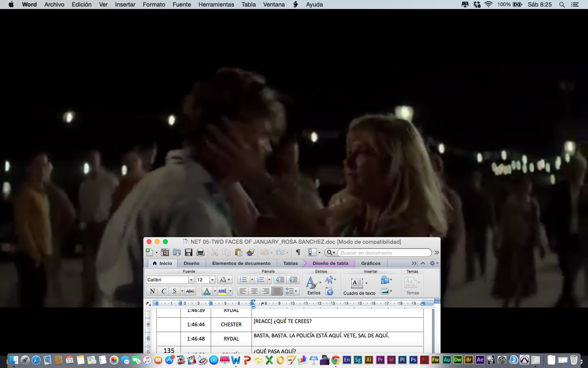The image size is (588, 368).
Task: Open the ribbon gear settings menu
Action: coord(434,263)
